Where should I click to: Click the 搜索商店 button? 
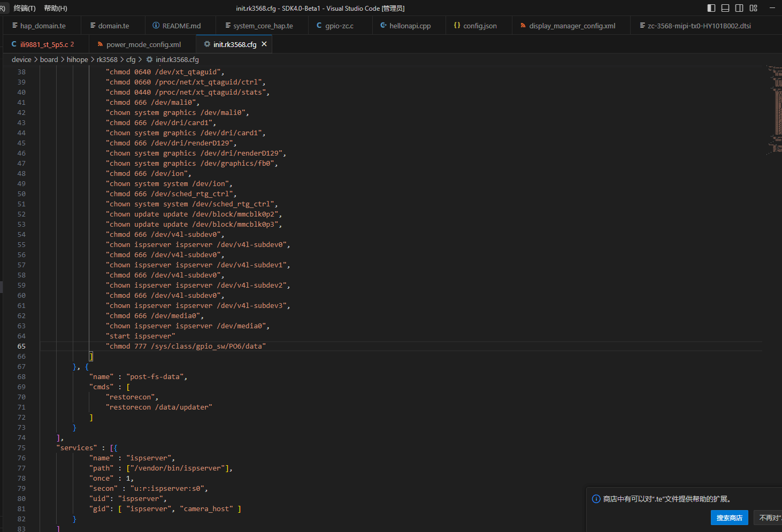[x=729, y=518]
